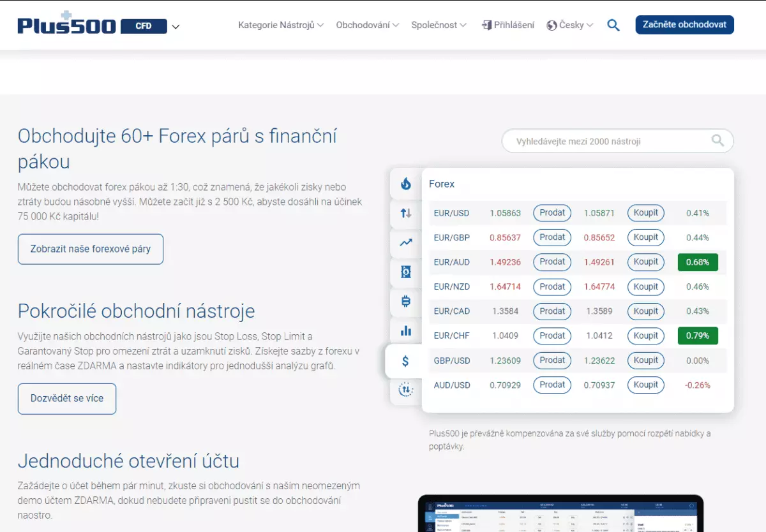Click Koupit for AUD/USD
Viewport: 766px width, 532px height.
point(646,385)
